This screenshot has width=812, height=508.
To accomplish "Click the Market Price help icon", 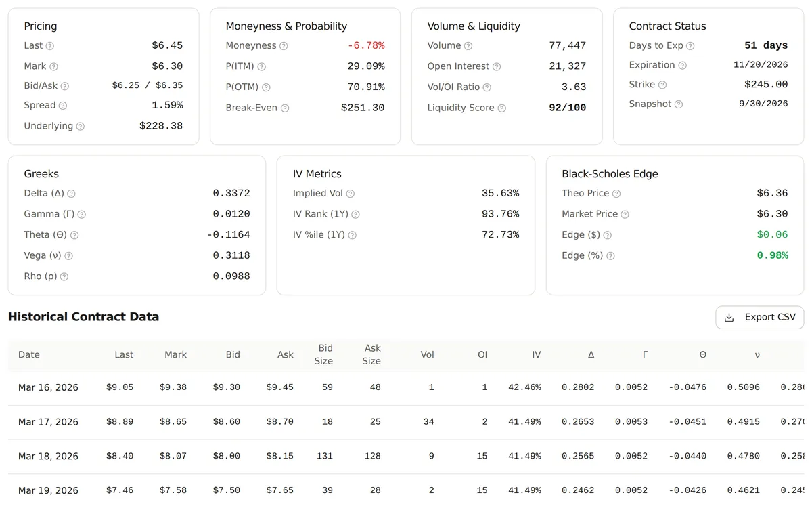I will click(x=625, y=215).
